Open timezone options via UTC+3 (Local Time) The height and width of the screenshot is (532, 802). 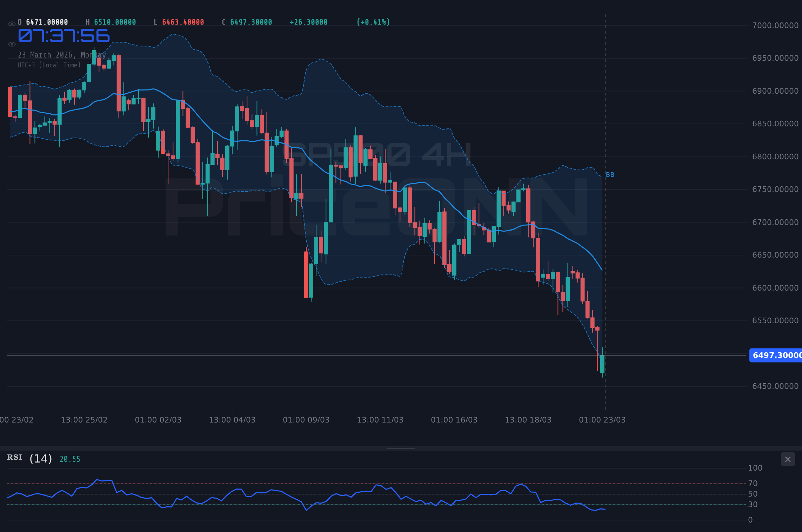[49, 65]
